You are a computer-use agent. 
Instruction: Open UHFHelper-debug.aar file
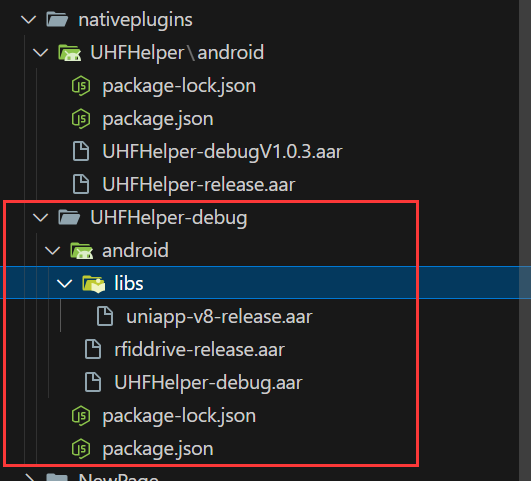pyautogui.click(x=208, y=383)
